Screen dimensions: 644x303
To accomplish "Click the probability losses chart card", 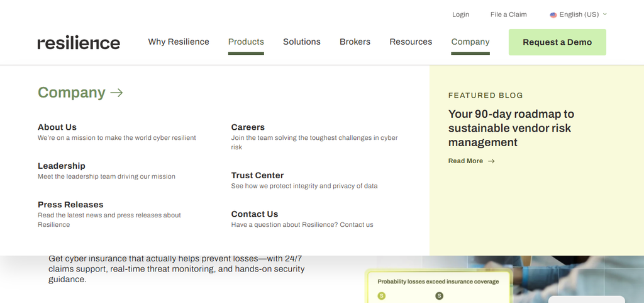I will pyautogui.click(x=438, y=287).
